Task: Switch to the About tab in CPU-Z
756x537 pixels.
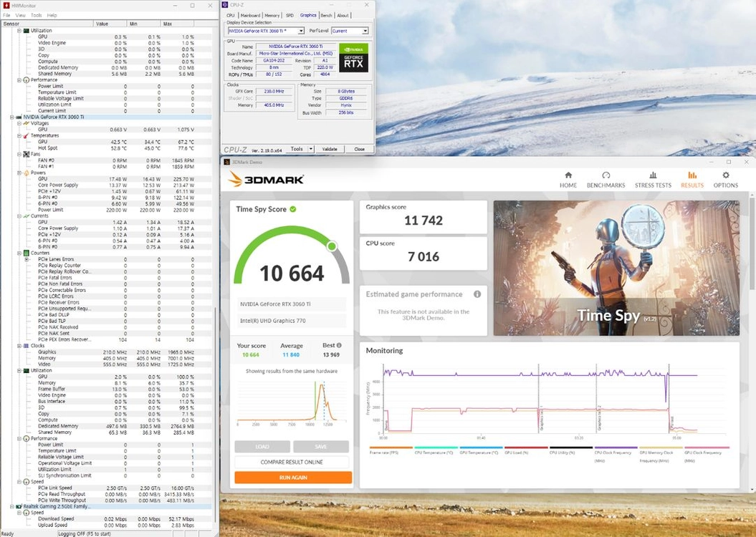Action: tap(343, 16)
